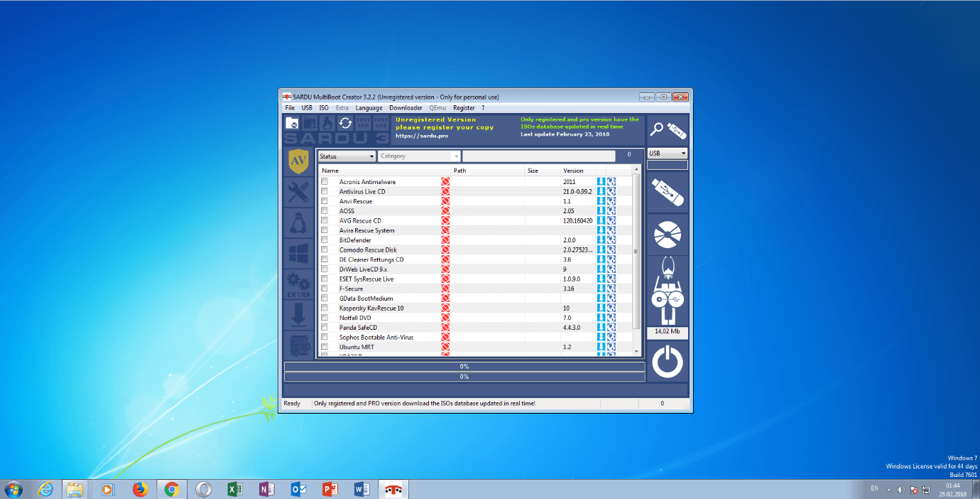Image resolution: width=980 pixels, height=499 pixels.
Task: Tick the Kaspersky KavRescue 10 checkbox
Action: 325,308
